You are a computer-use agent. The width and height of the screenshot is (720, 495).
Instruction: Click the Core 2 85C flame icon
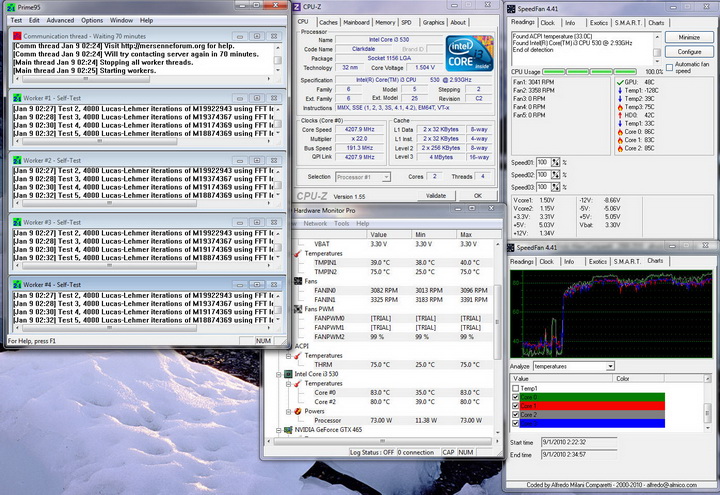(620, 148)
